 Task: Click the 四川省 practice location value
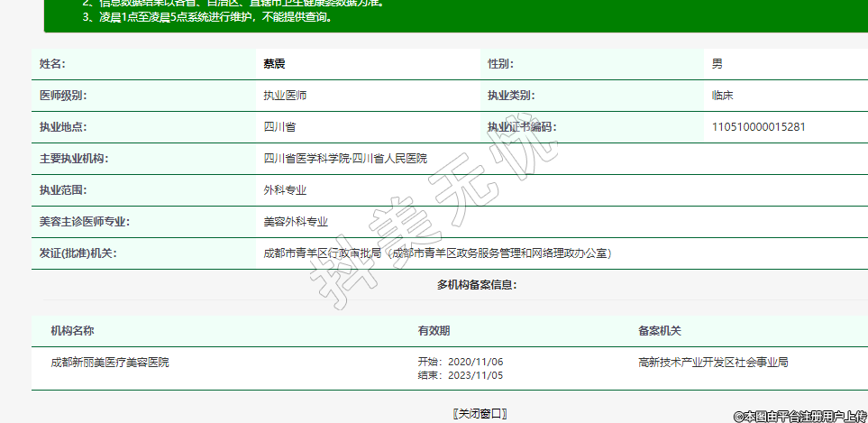point(279,127)
